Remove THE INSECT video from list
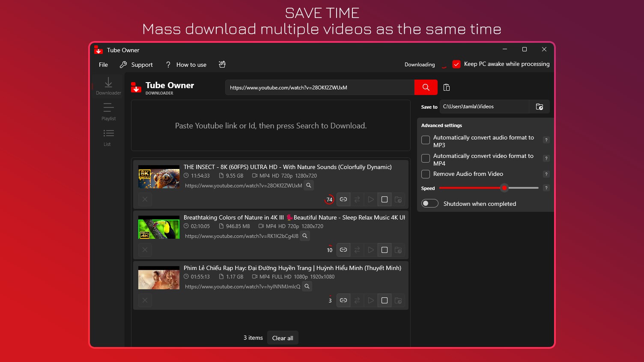Screen dimensions: 644x362 tap(145, 199)
